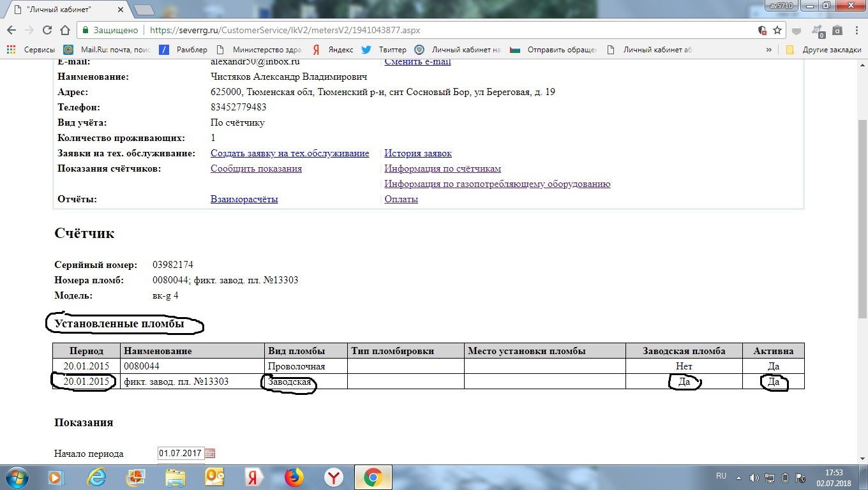Image resolution: width=868 pixels, height=490 pixels.
Task: Click Сообщить показания link
Action: coord(256,168)
